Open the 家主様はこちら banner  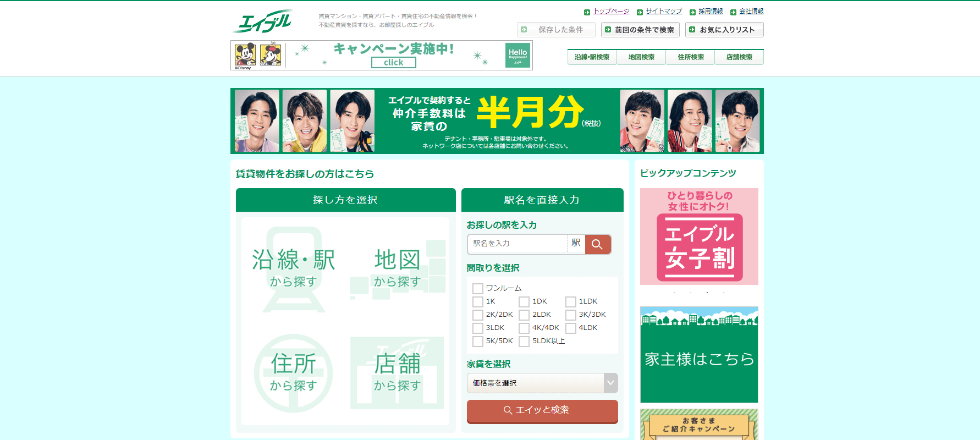pyautogui.click(x=699, y=355)
